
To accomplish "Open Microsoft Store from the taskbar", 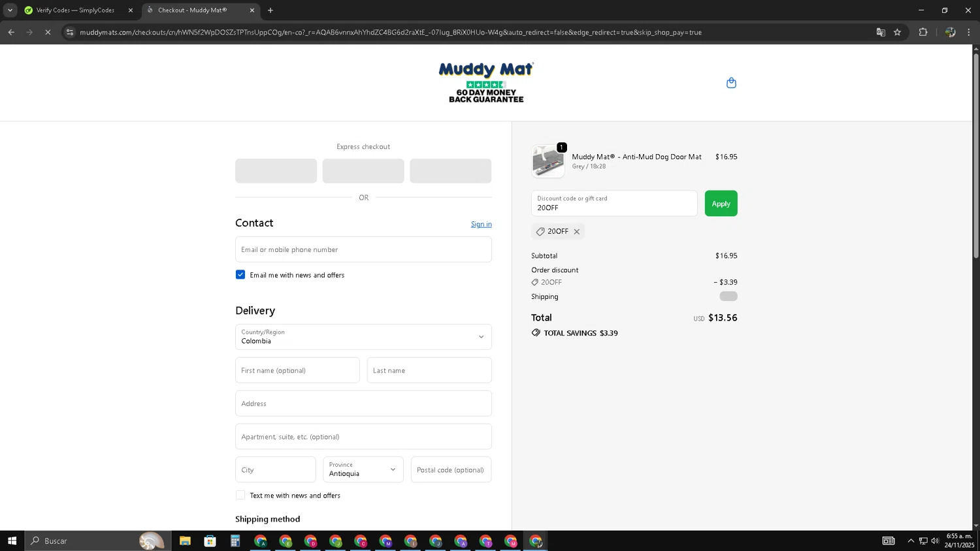I will click(x=210, y=541).
